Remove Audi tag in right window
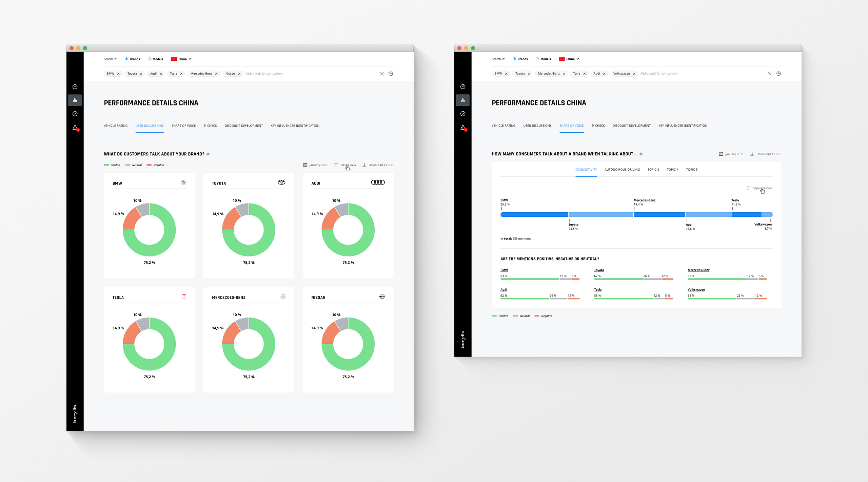Screen dimensions: 868x482 click(604, 74)
